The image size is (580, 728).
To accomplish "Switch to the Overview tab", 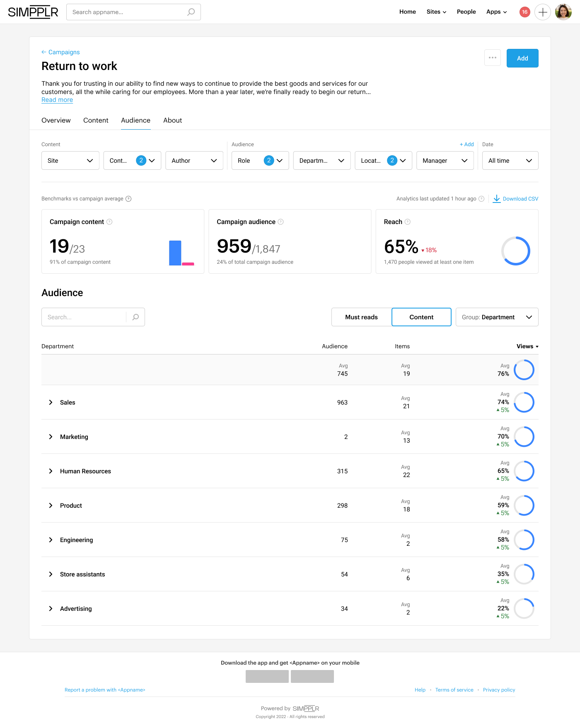I will (x=56, y=121).
